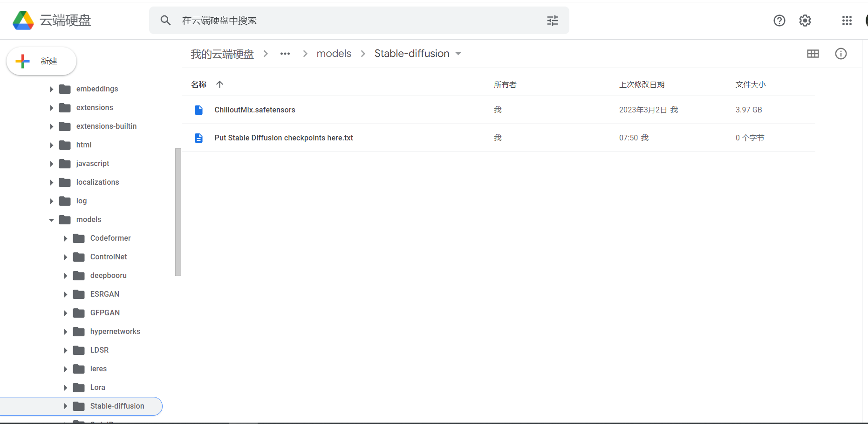Viewport: 868px width, 424px height.
Task: Click the ChilloutMix.safetensors file icon
Action: [198, 110]
